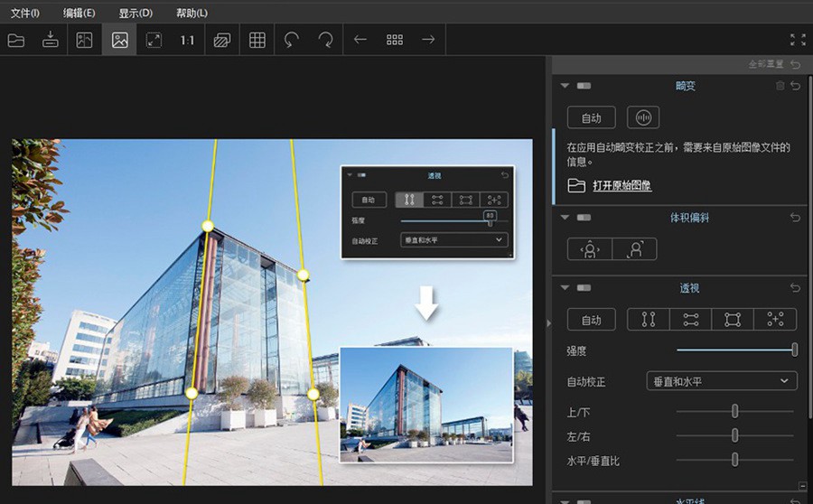Click the bottom handle of right yellow line
Viewport: 813px width, 504px height.
[313, 395]
